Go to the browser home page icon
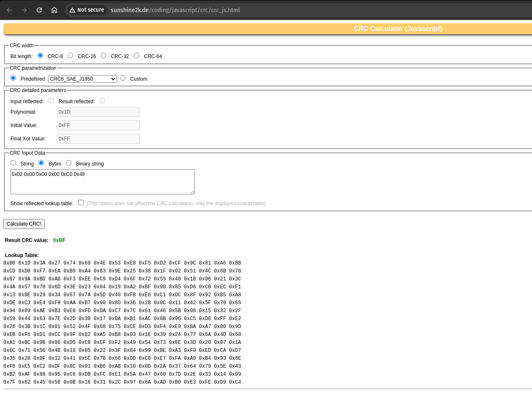Screen dimensions: 532x397 point(54,10)
